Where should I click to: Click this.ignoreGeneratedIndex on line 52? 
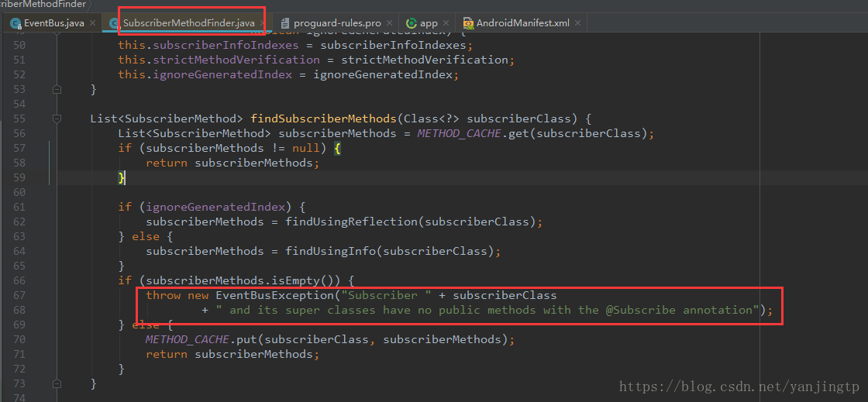click(x=205, y=74)
